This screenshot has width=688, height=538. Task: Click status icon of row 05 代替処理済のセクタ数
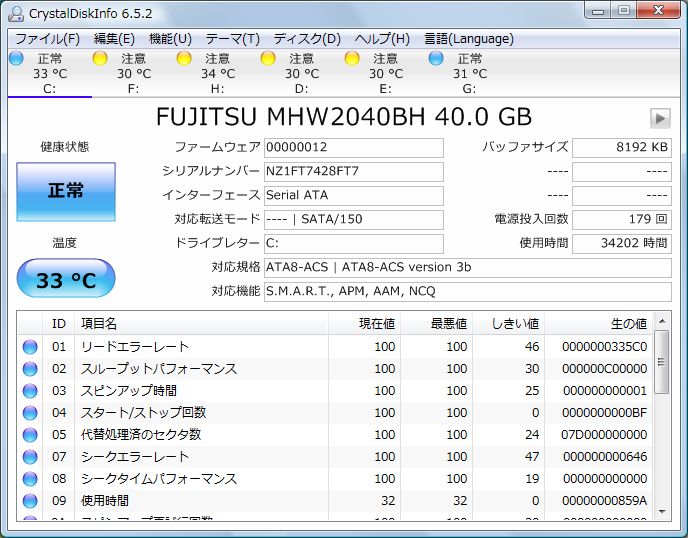(30, 434)
